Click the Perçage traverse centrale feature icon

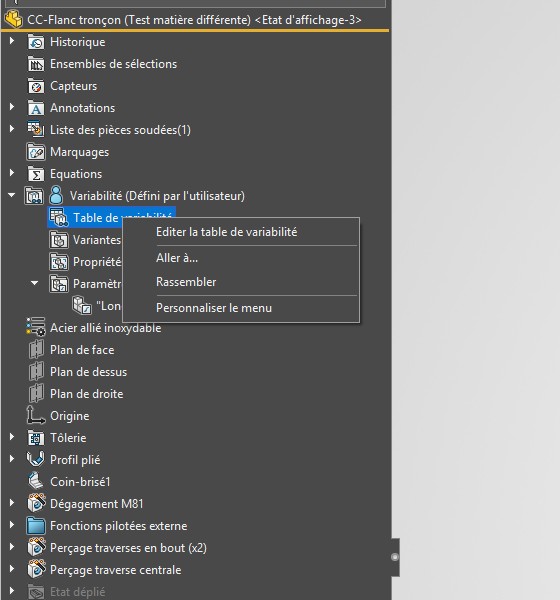pyautogui.click(x=36, y=569)
